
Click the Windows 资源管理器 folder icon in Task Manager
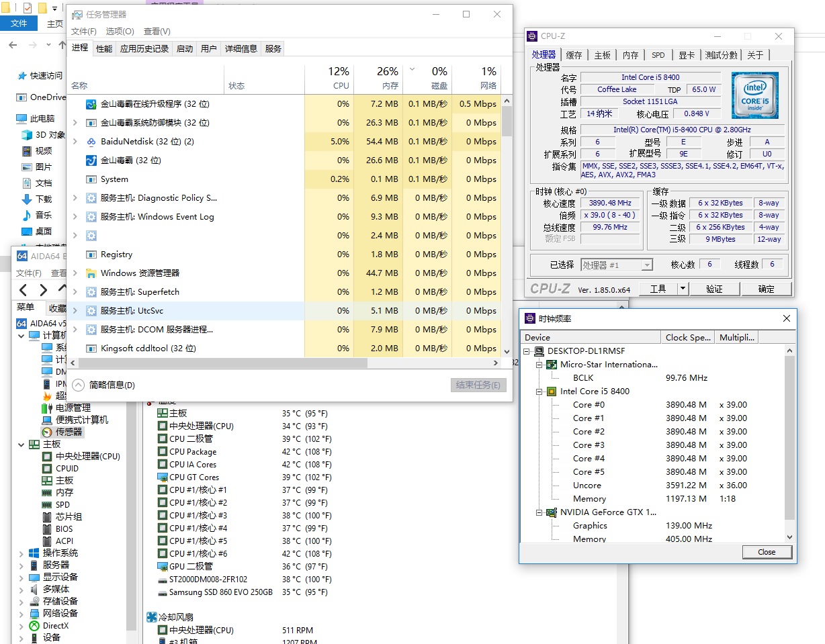click(x=92, y=273)
